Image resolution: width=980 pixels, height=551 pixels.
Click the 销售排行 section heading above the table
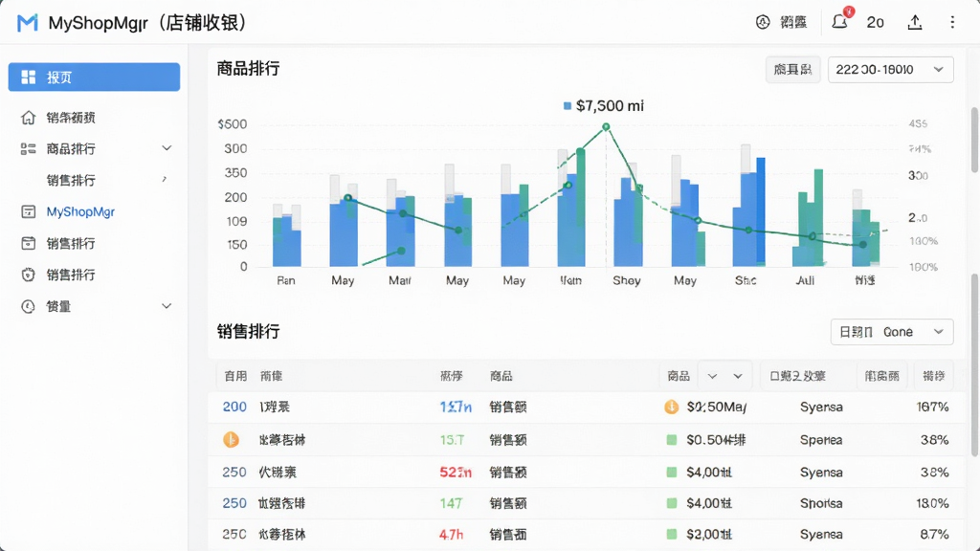(x=248, y=331)
